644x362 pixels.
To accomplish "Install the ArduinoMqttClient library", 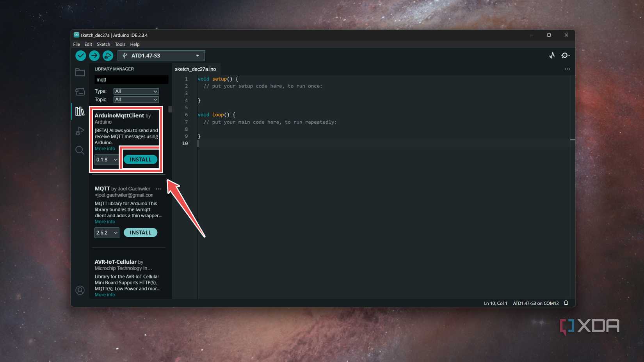I will tap(140, 159).
